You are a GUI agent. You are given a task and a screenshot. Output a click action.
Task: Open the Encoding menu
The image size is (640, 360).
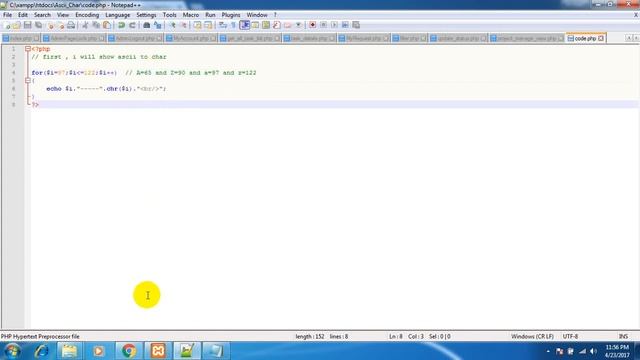click(87, 15)
